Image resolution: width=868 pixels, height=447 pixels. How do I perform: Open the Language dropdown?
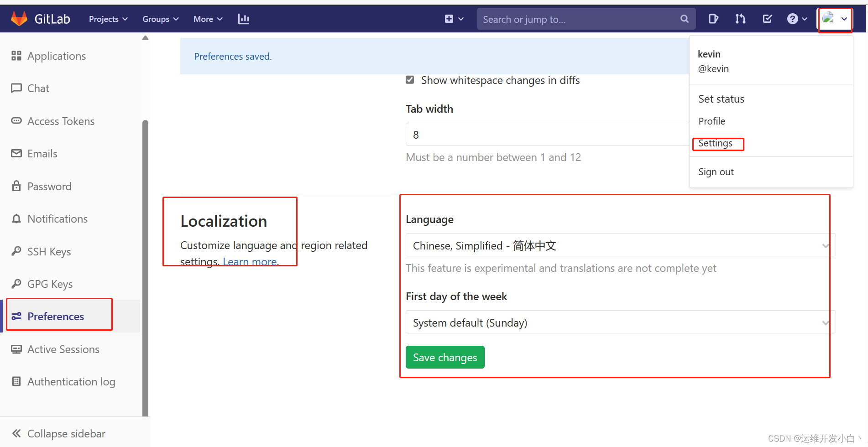[619, 245]
